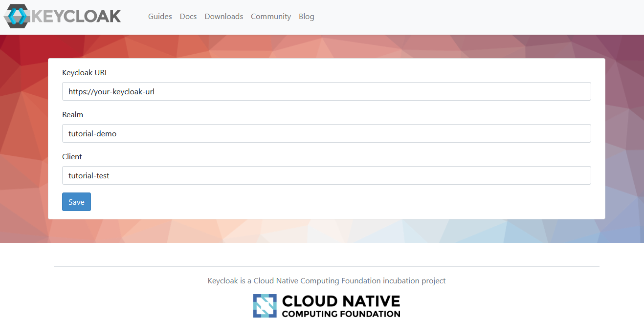Click into the Realm input field
Screen dimensions: 644x320
327,133
